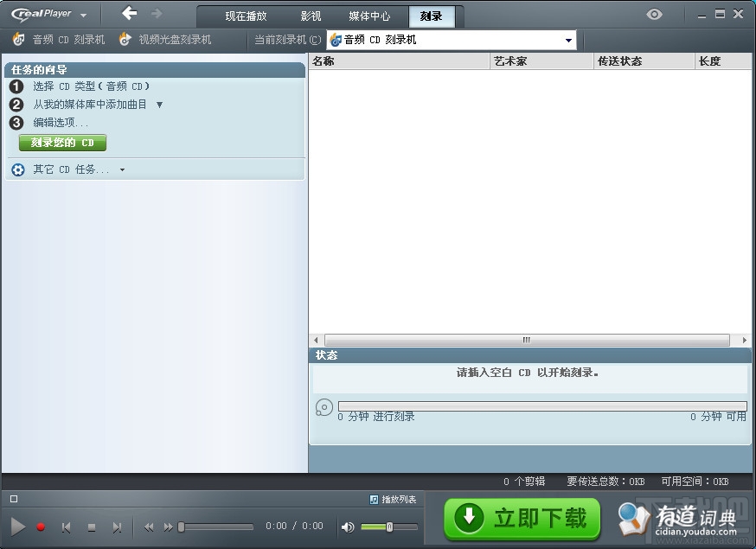
Task: Click the back navigation arrow
Action: click(128, 14)
